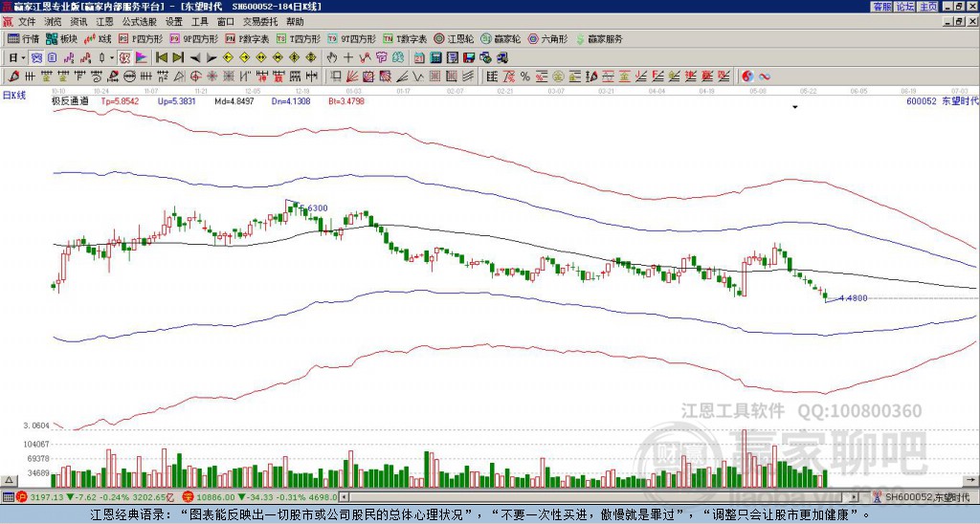Open the P数字表 tool

[248, 38]
